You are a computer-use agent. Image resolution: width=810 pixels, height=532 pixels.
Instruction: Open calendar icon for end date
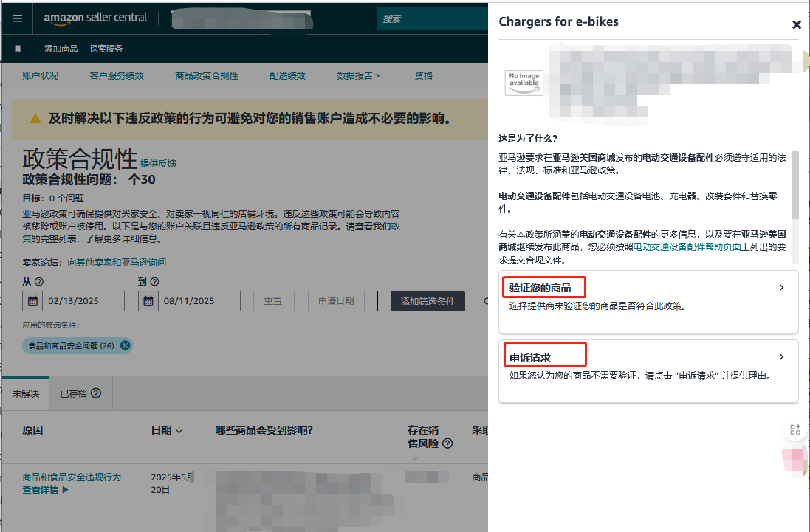coord(148,301)
